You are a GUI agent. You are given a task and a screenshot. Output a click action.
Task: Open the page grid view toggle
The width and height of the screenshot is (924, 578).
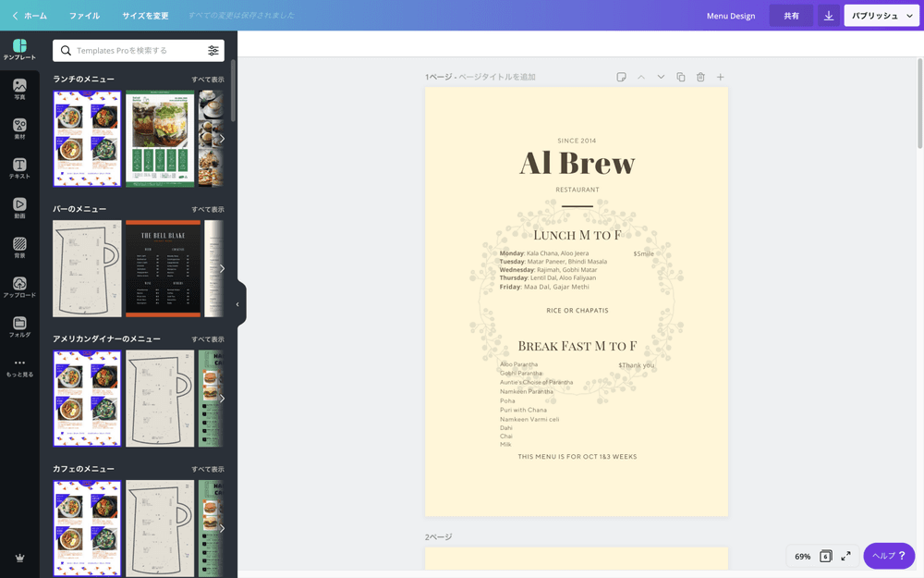(x=825, y=556)
